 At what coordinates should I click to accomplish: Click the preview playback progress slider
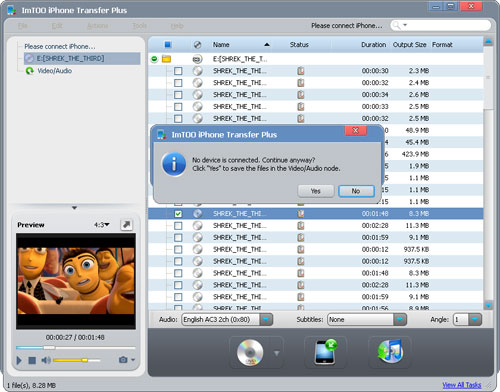point(76,348)
